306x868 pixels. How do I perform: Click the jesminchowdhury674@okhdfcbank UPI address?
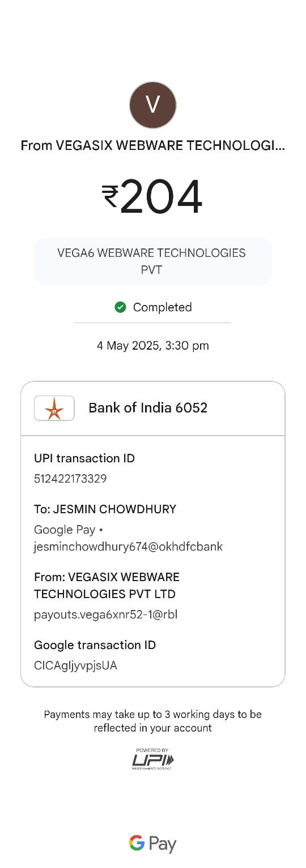tap(128, 547)
